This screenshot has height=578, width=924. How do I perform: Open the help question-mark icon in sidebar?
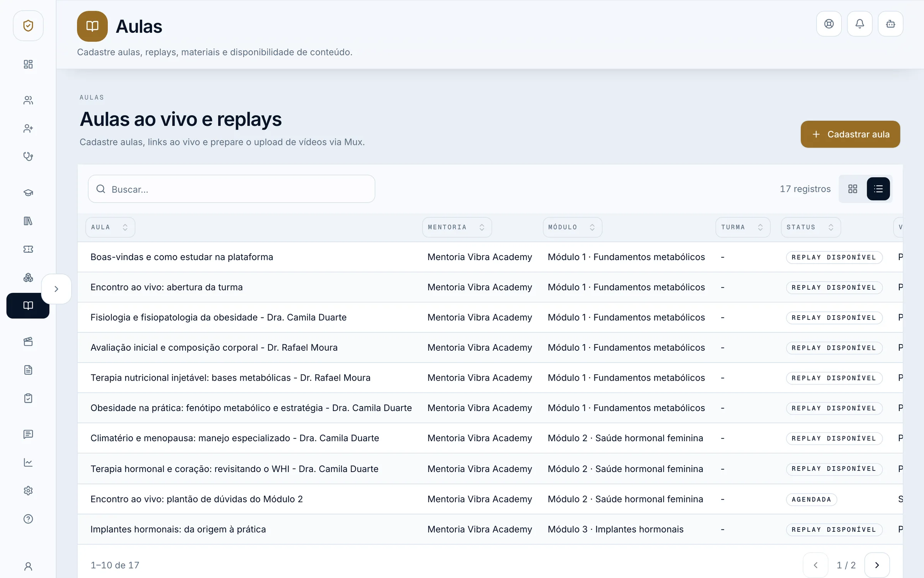tap(28, 519)
